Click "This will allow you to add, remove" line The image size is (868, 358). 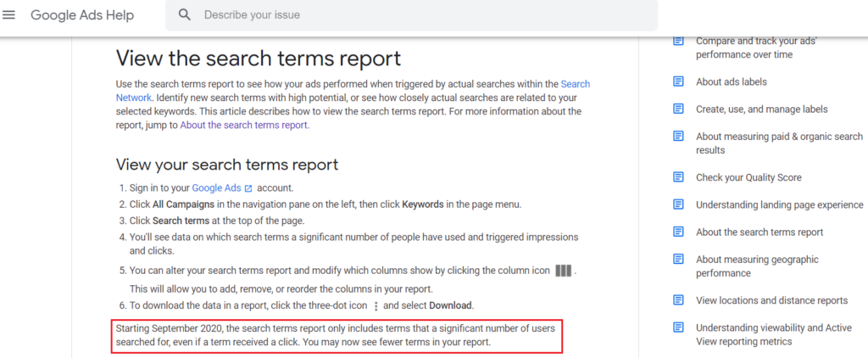[x=281, y=288]
